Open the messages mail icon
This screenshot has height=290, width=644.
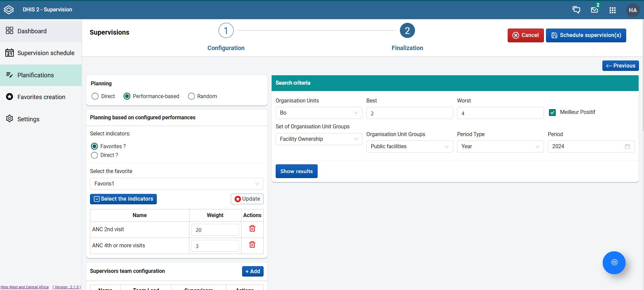tap(595, 10)
